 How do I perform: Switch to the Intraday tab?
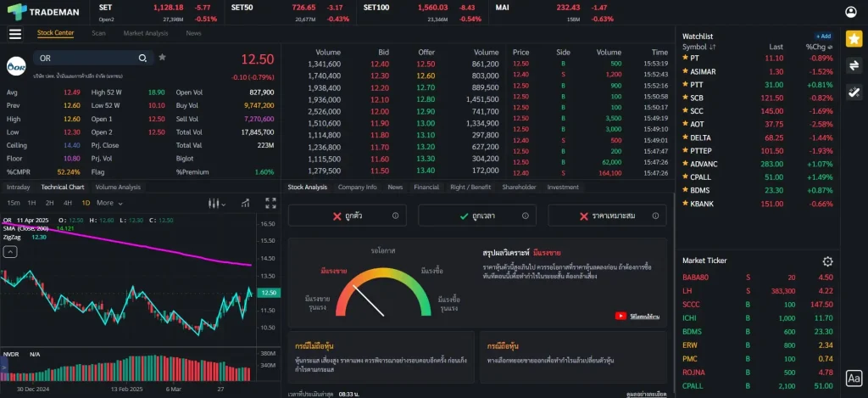(x=19, y=188)
